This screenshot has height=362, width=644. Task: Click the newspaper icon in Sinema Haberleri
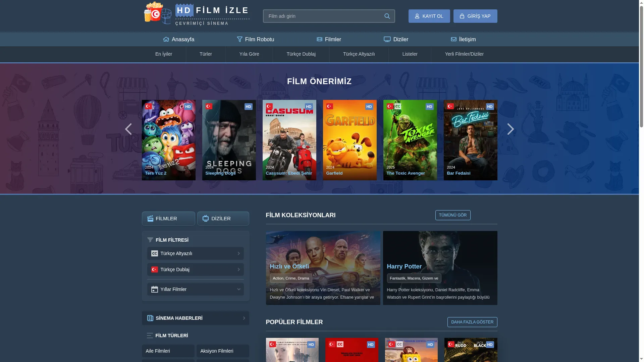pyautogui.click(x=150, y=318)
